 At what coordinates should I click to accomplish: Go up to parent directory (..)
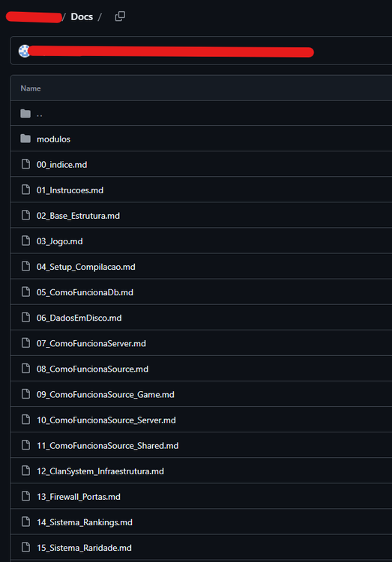40,114
